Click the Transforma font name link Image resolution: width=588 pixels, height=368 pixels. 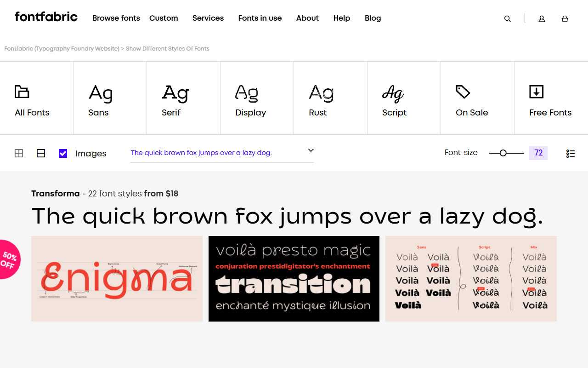(x=56, y=194)
